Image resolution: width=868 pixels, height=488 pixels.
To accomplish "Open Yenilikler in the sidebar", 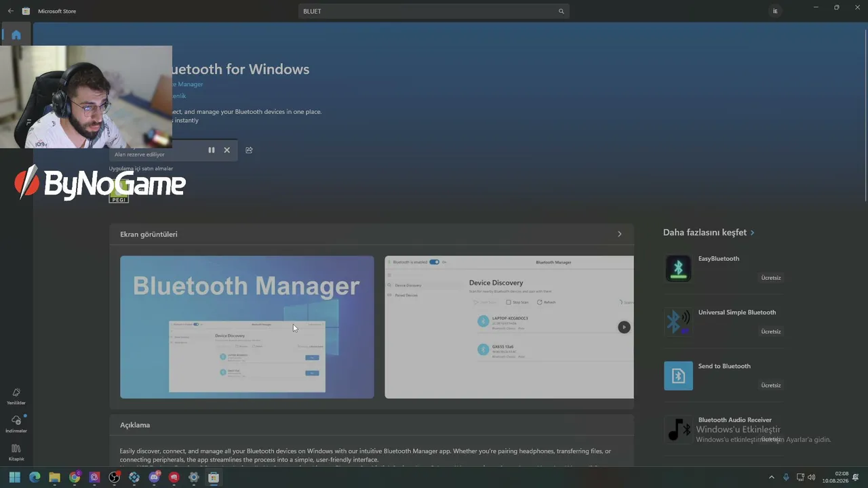I will pos(16,396).
